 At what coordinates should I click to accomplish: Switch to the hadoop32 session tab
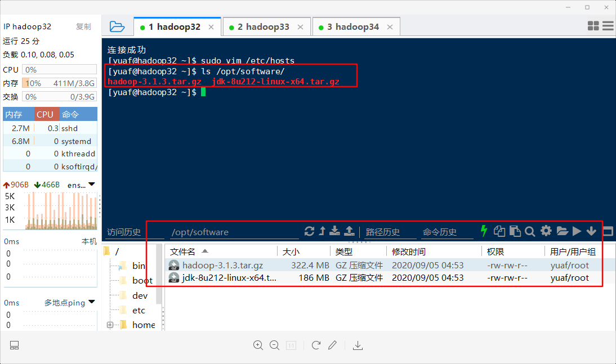177,26
